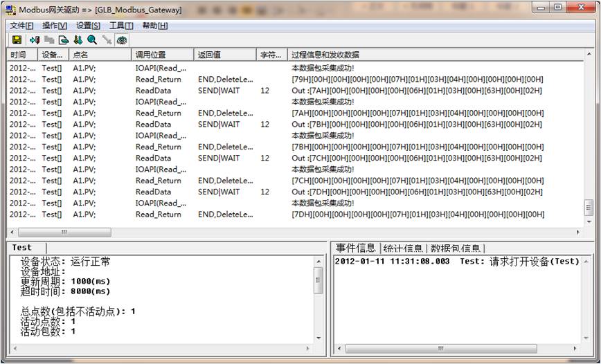The height and width of the screenshot is (364, 601).
Task: Click the export document arrow toolbar icon
Action: pos(64,40)
